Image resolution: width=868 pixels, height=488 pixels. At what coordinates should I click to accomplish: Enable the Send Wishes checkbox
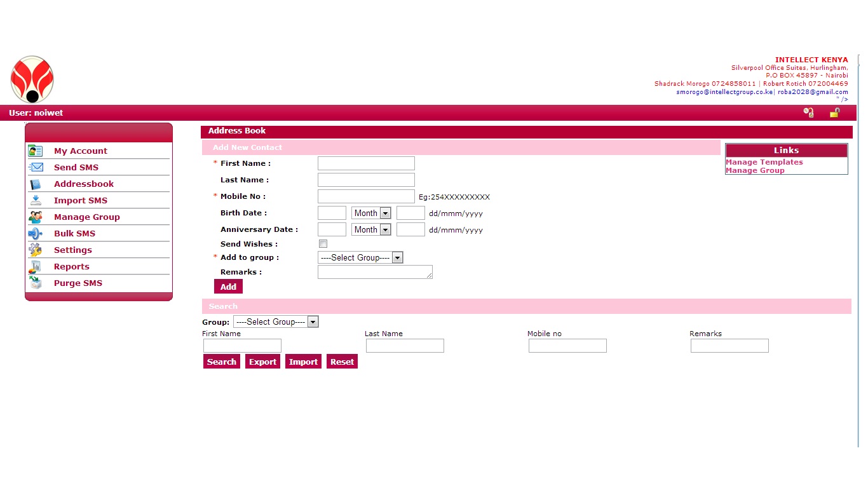click(x=323, y=244)
